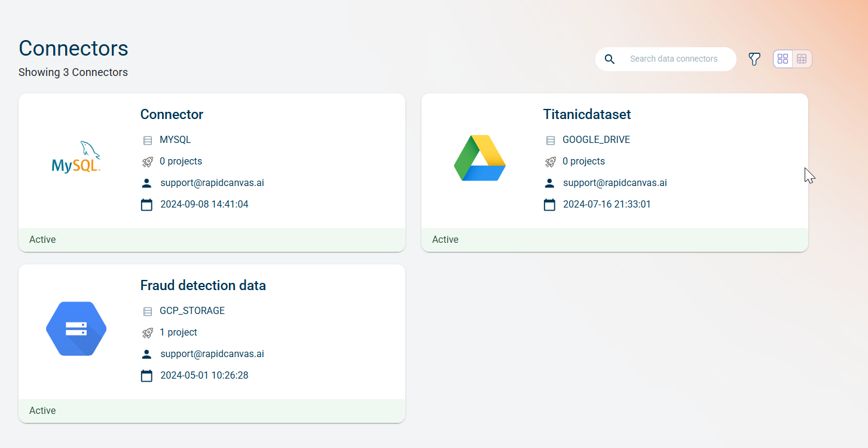Click calendar icon beside 2024-05-01 date
Screen dimensions: 868x448
pyautogui.click(x=146, y=376)
